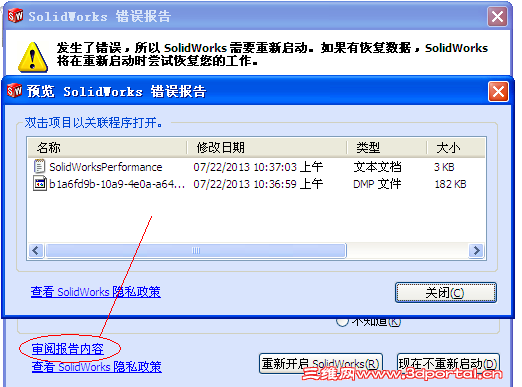Select the 不知道(K) radio button
This screenshot has width=522, height=387.
click(342, 321)
